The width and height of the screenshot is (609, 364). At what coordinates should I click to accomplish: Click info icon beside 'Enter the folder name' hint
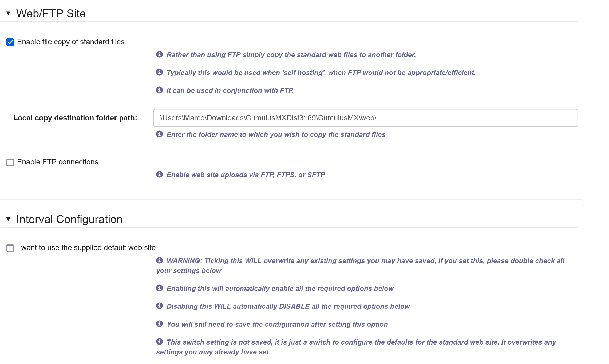[159, 134]
